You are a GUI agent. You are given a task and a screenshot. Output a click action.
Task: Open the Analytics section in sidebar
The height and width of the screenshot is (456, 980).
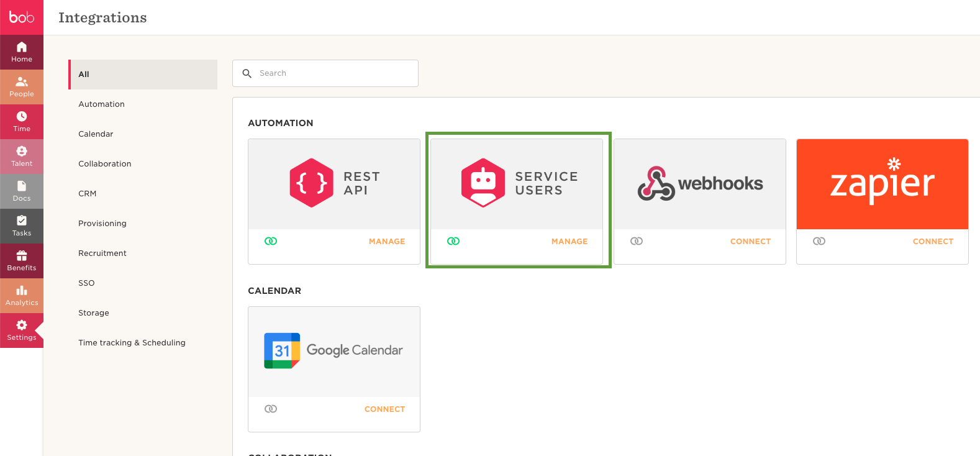click(x=22, y=296)
